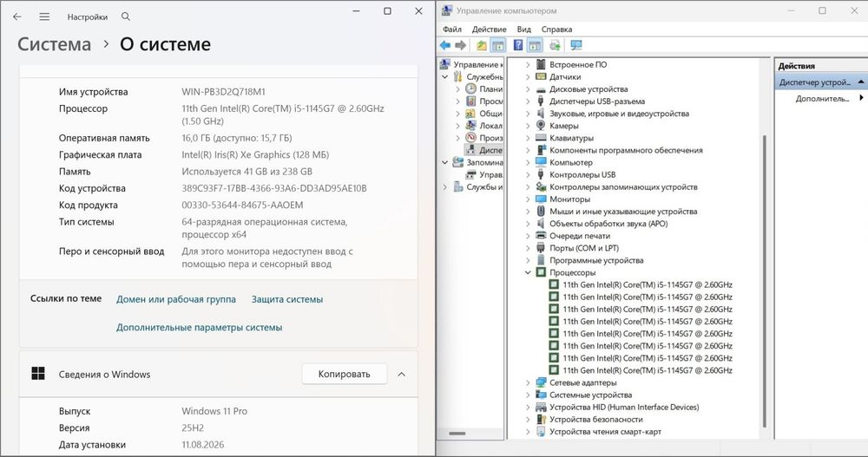Open the Защита системы link
868x457 pixels.
pos(287,299)
